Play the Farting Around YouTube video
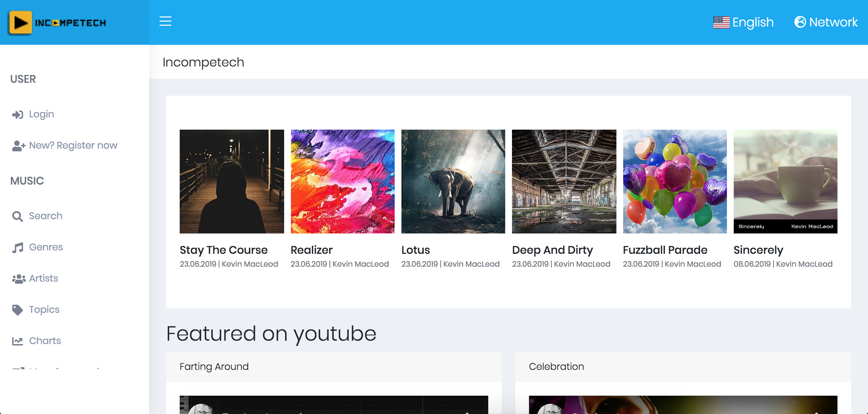The height and width of the screenshot is (414, 868). click(x=334, y=405)
